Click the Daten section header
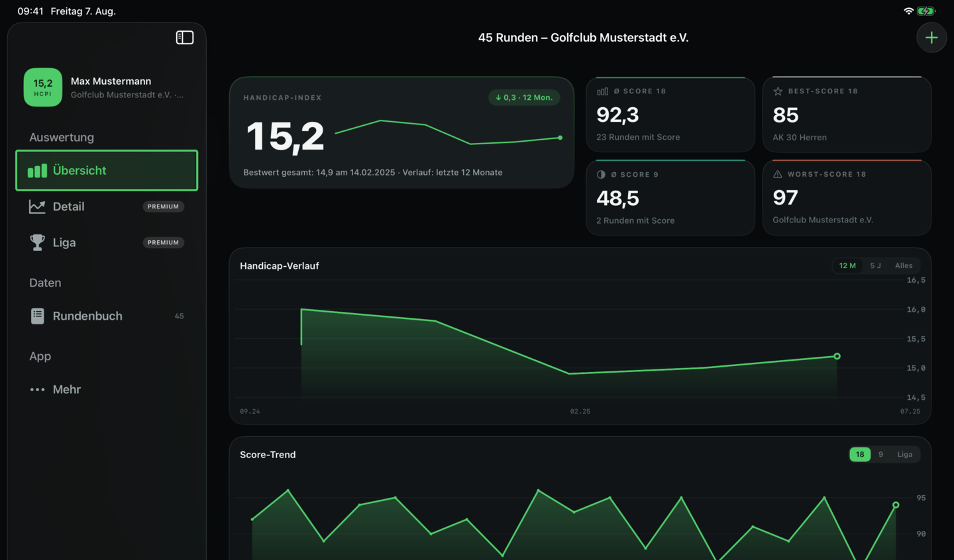Screen dimensions: 954x560 pos(45,283)
